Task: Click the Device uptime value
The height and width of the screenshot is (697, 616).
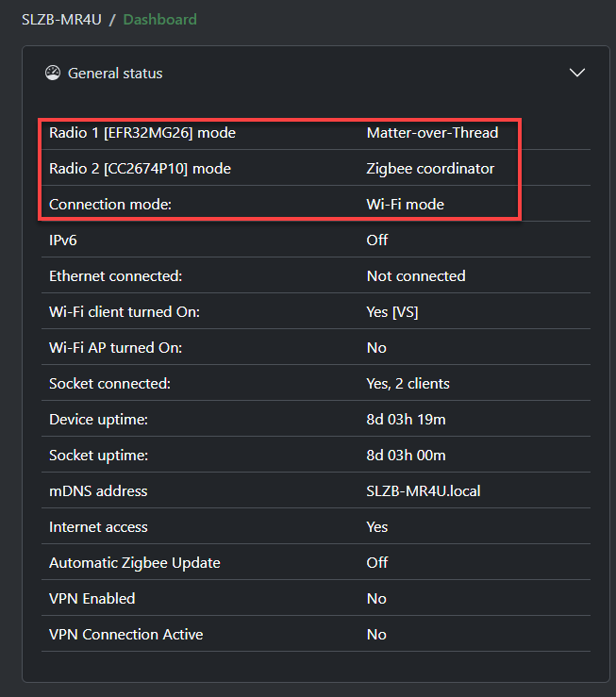Action: tap(407, 420)
